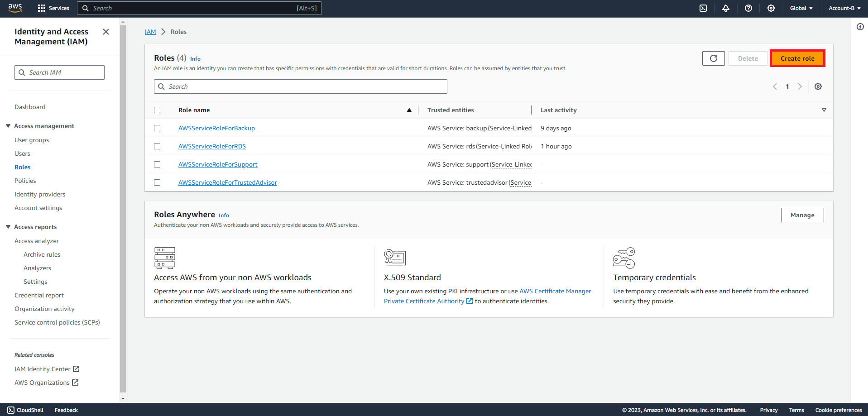Open the Global region dropdown
This screenshot has width=868, height=416.
(801, 8)
